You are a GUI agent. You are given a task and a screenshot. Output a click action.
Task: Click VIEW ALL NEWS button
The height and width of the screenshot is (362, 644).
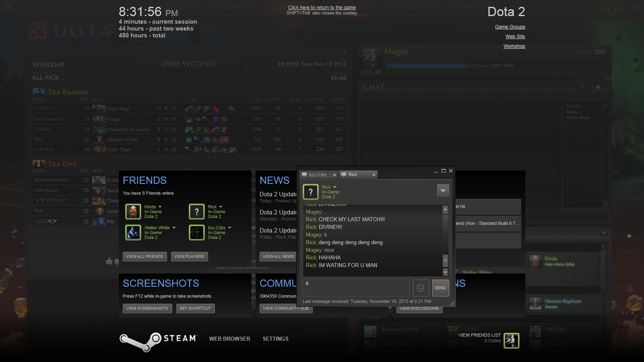coord(278,257)
